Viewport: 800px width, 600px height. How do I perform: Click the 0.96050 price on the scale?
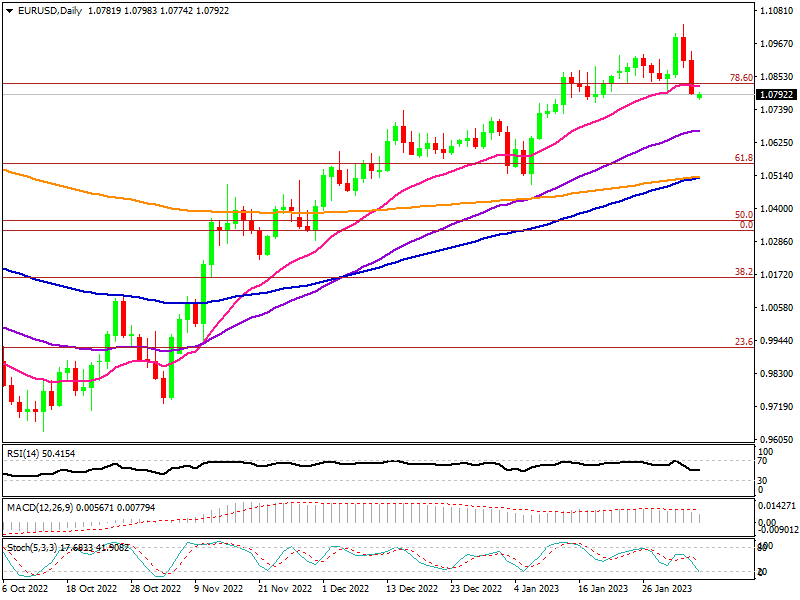tap(777, 440)
